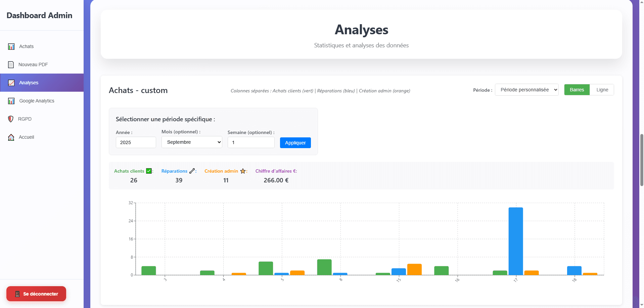Screen dimensions: 644x308
Task: Click the Se déconnecter button
Action: [x=36, y=294]
